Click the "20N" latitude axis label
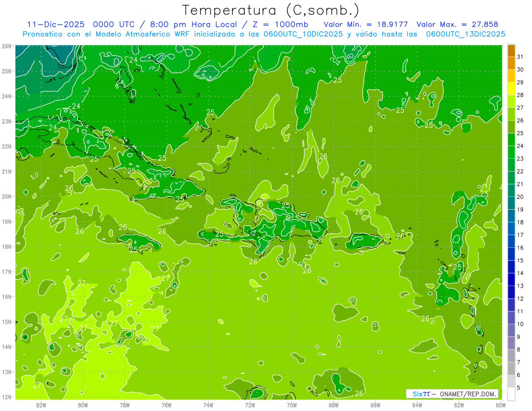 coord(7,196)
